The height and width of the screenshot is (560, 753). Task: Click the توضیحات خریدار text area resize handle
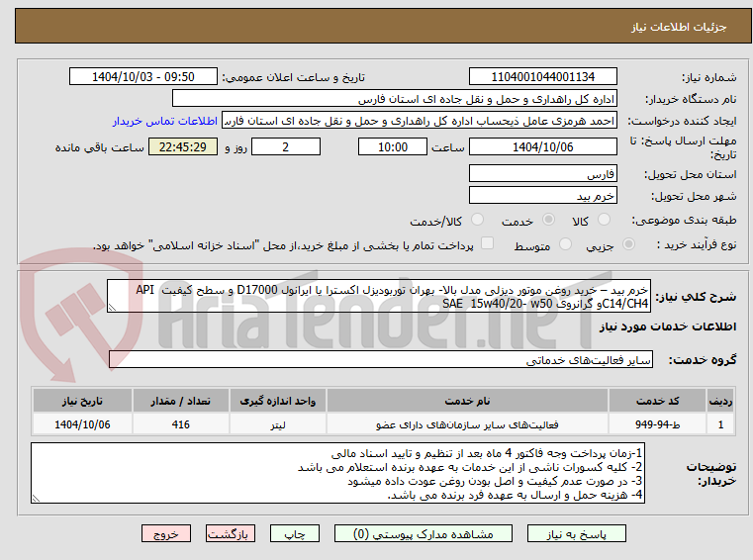tap(36, 498)
